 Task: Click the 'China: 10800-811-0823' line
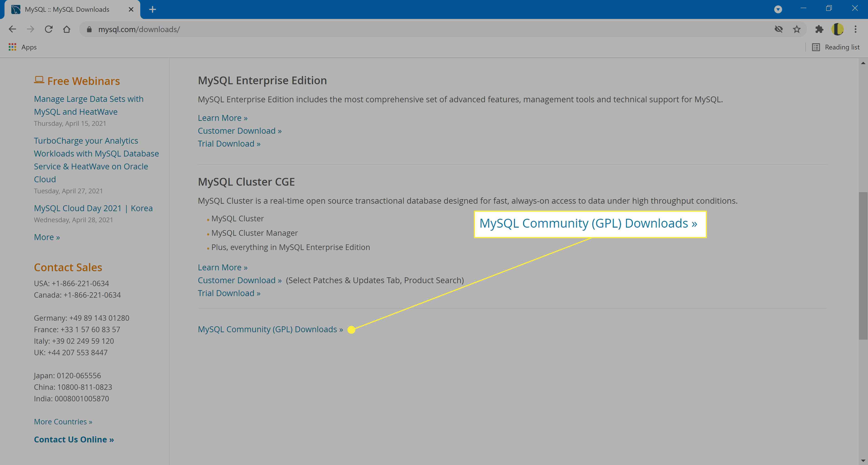[73, 387]
